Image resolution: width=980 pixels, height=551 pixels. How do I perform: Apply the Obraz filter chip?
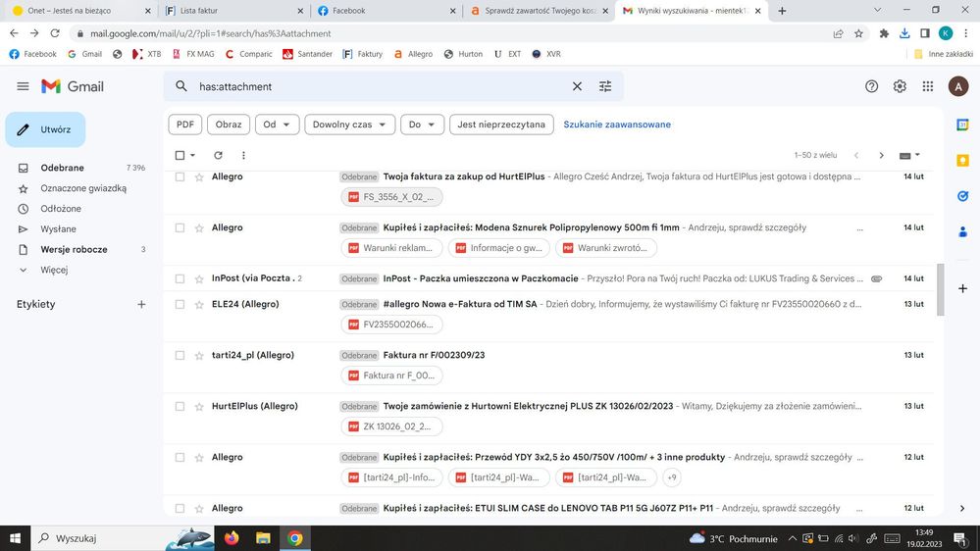pos(229,125)
